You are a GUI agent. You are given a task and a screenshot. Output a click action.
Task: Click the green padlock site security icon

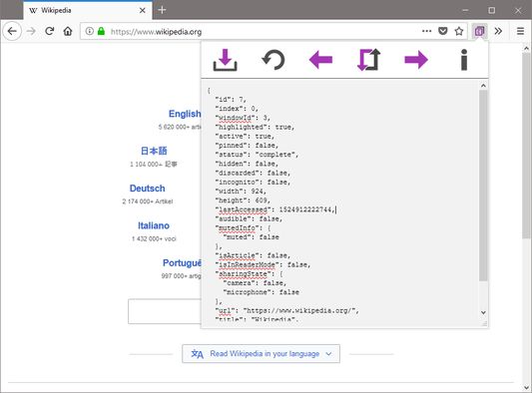click(101, 31)
